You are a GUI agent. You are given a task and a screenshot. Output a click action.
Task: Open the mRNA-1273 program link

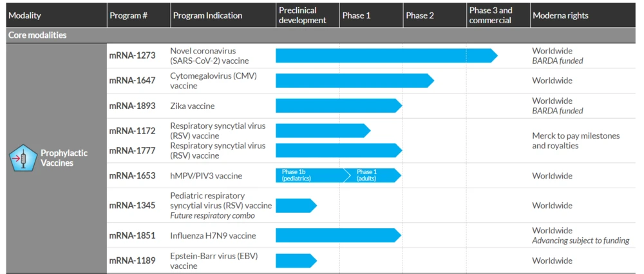click(132, 55)
